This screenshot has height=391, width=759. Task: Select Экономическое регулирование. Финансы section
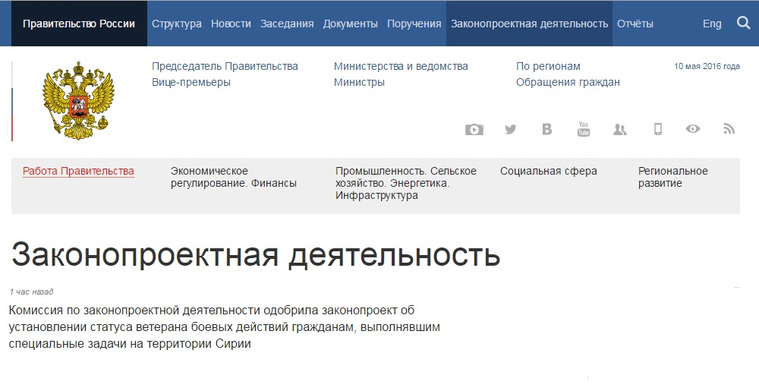tap(233, 177)
